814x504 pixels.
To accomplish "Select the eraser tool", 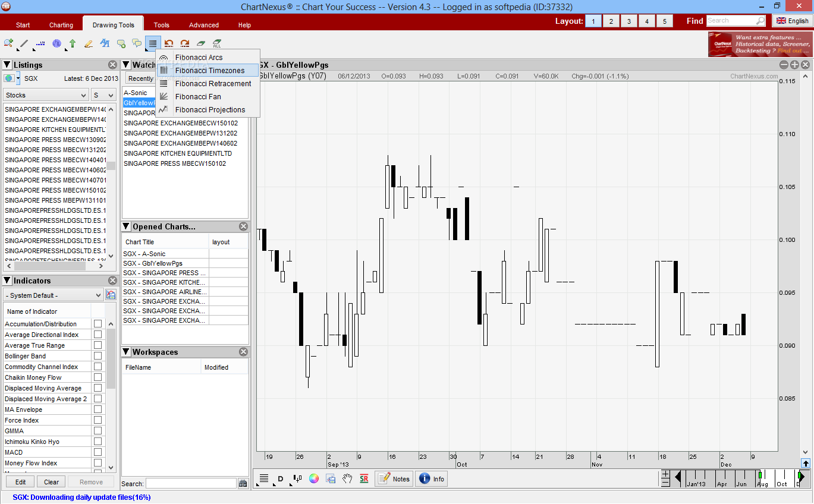I will (201, 43).
